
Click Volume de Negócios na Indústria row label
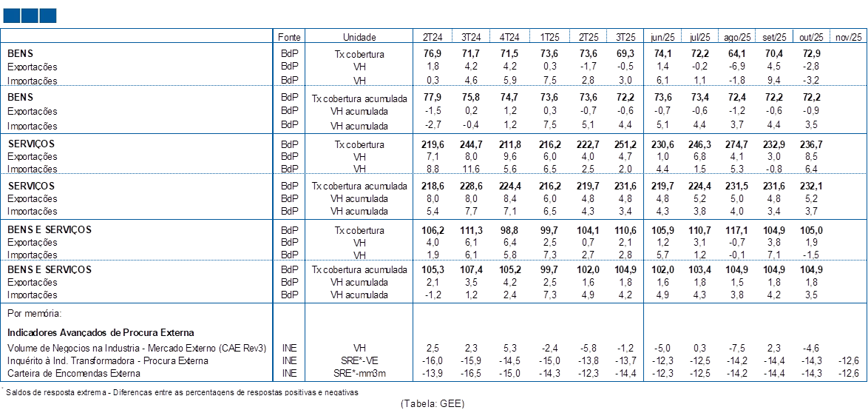click(x=135, y=348)
